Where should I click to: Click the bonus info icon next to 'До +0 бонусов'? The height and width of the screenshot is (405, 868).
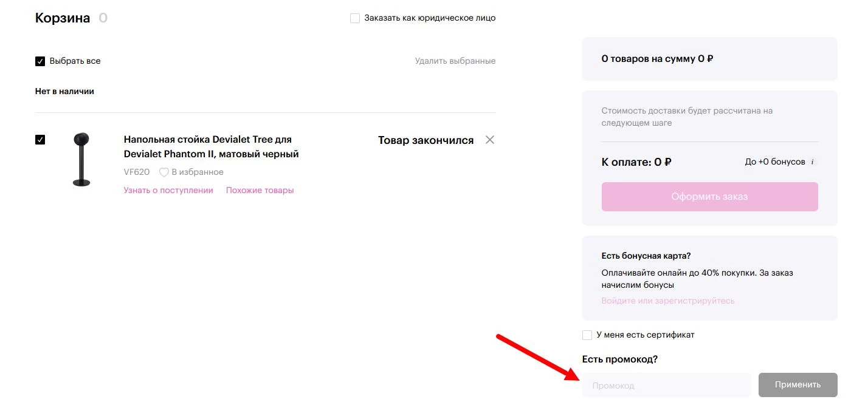(x=813, y=162)
